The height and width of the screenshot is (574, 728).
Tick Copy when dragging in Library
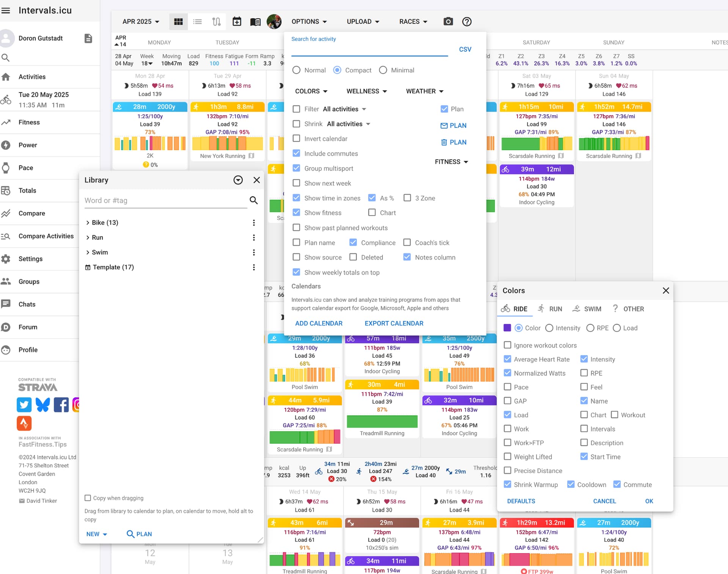(88, 498)
